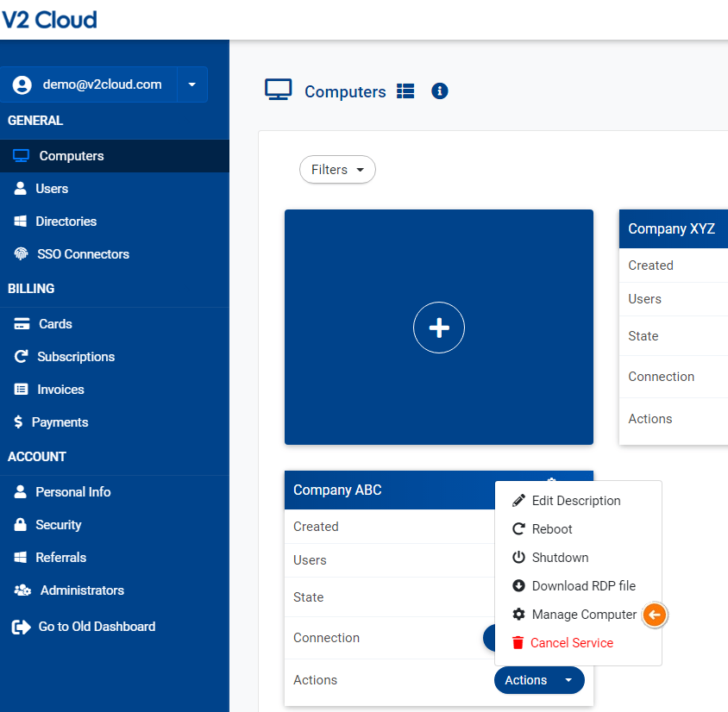Click the V2 Cloud logo
Viewport: 728px width, 712px height.
(x=49, y=20)
